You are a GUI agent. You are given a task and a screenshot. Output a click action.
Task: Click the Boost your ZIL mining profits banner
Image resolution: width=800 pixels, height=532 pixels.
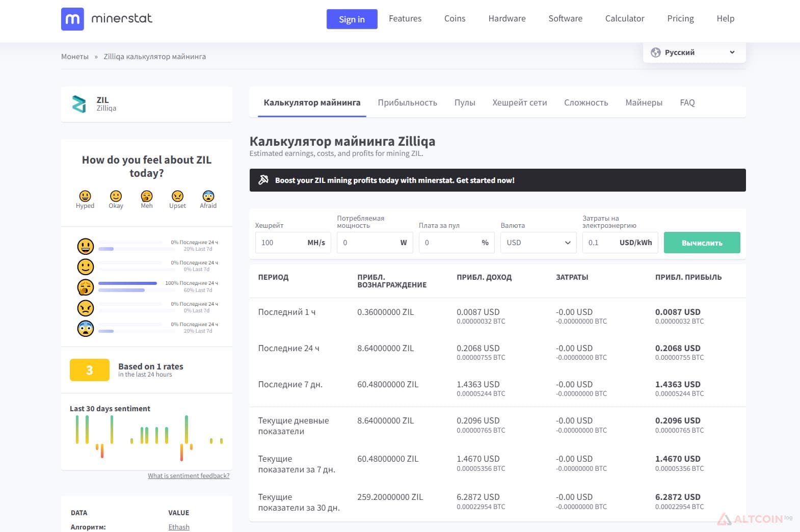497,180
